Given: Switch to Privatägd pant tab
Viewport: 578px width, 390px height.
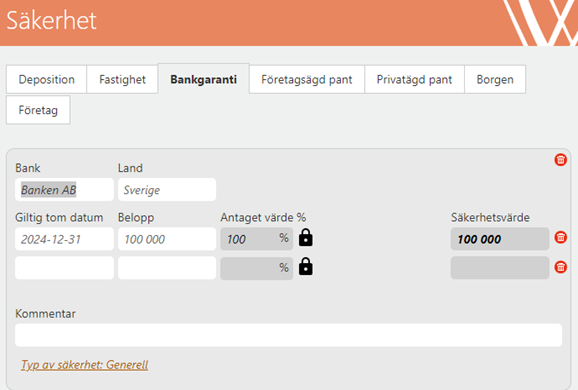Looking at the screenshot, I should [414, 79].
